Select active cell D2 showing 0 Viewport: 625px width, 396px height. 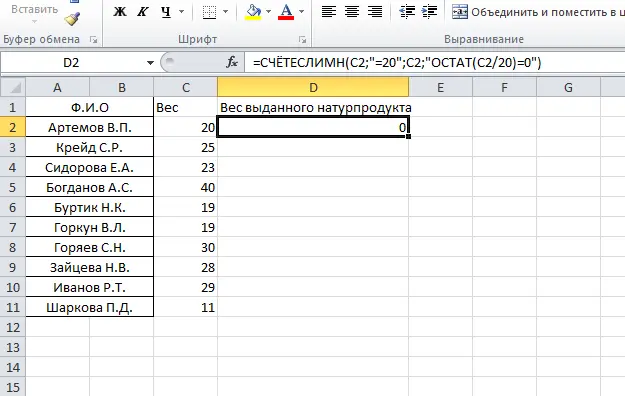click(313, 127)
